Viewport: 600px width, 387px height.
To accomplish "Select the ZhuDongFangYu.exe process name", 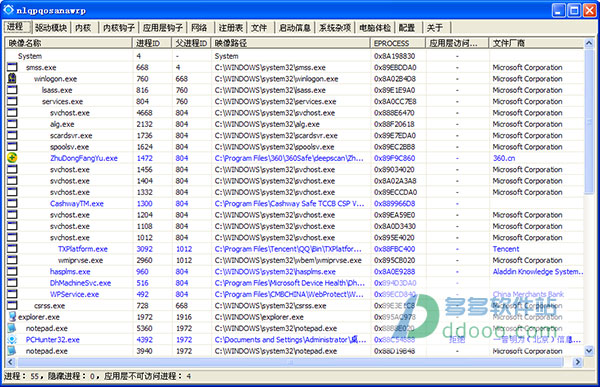I will (84, 158).
